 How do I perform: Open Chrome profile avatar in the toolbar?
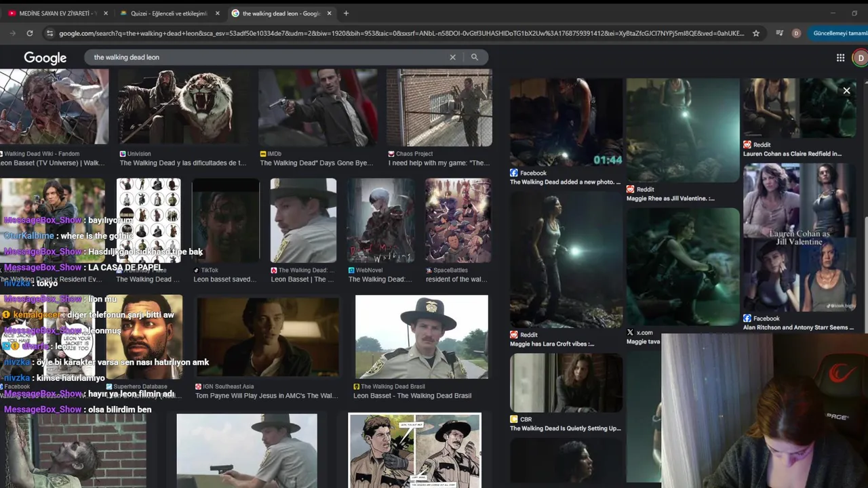pyautogui.click(x=796, y=33)
